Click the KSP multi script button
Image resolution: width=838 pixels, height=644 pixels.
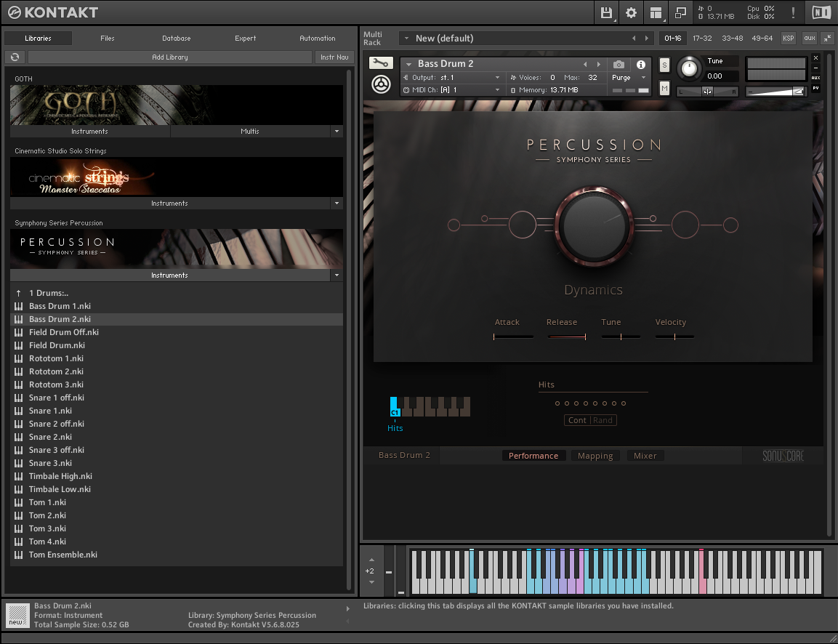(x=789, y=38)
